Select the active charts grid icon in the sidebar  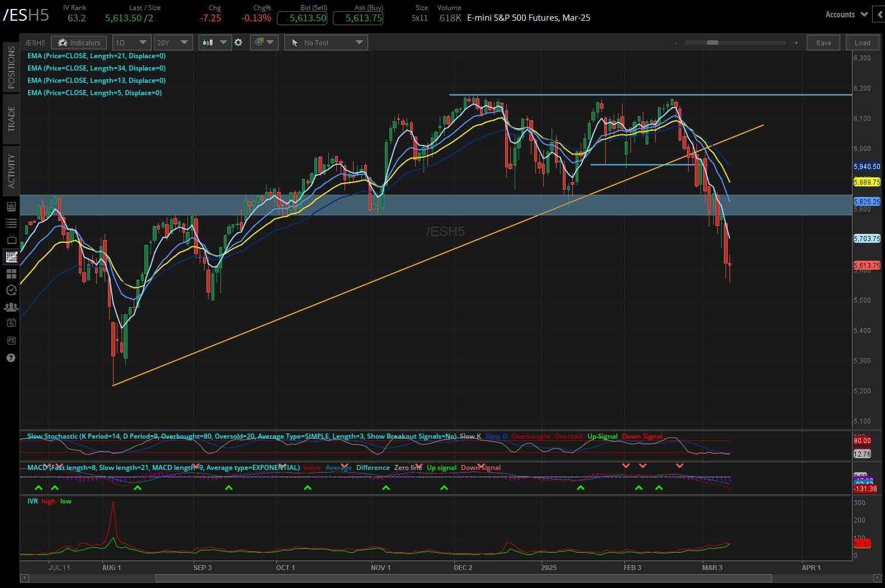[x=11, y=257]
